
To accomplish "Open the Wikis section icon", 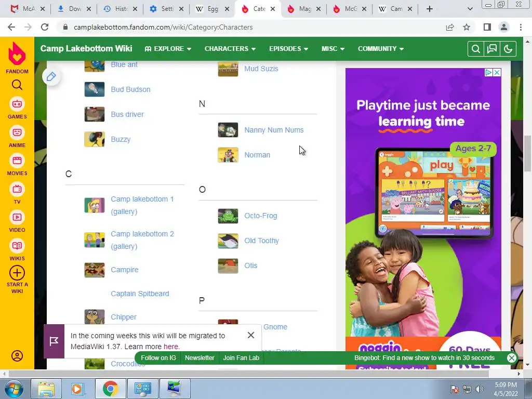I will (17, 246).
